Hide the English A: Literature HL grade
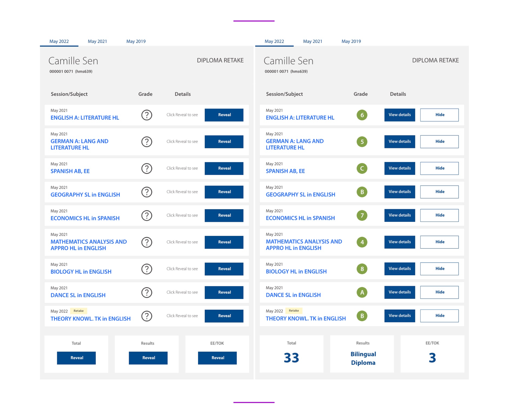 pyautogui.click(x=439, y=115)
